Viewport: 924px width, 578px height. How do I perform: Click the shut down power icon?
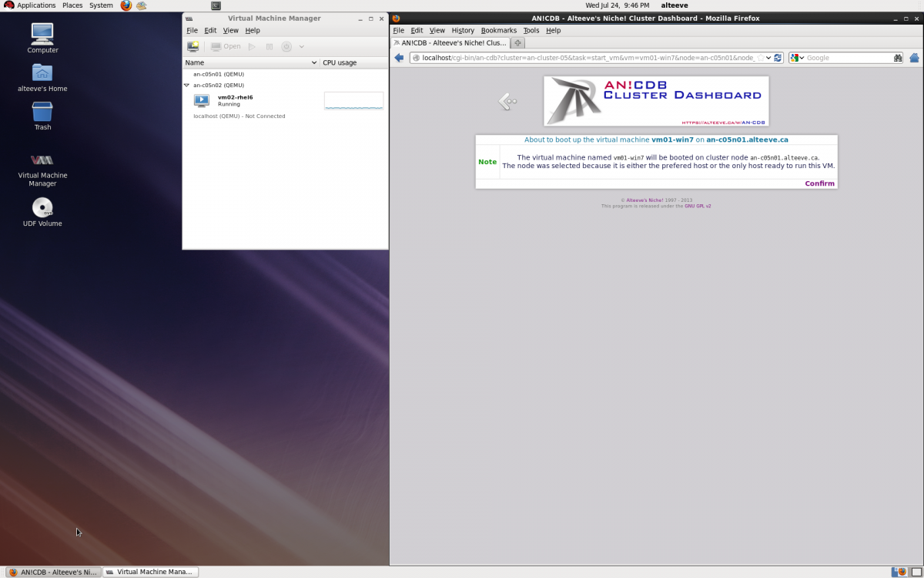coord(286,47)
